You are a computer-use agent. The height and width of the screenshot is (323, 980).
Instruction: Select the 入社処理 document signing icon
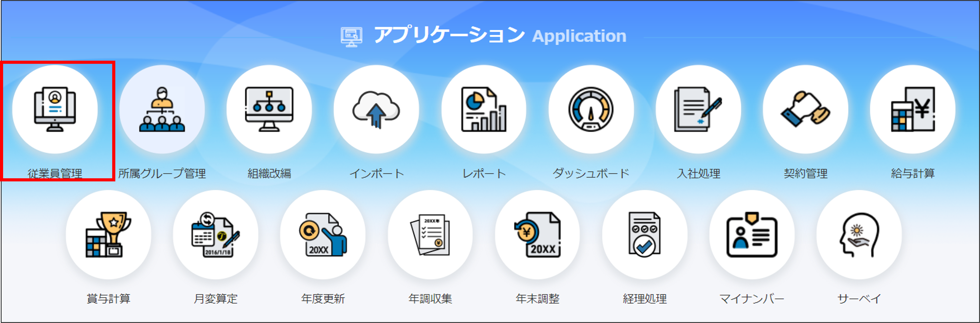tap(699, 110)
